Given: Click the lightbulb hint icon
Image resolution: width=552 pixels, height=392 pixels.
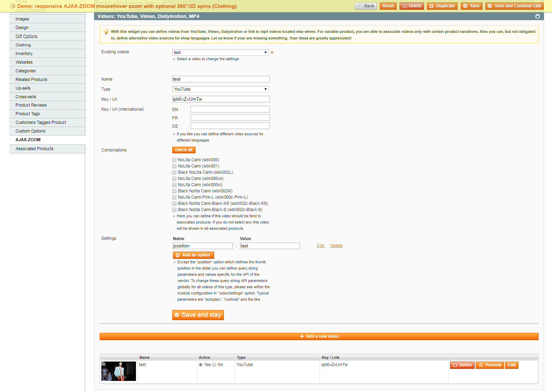Looking at the screenshot, I should tap(106, 32).
